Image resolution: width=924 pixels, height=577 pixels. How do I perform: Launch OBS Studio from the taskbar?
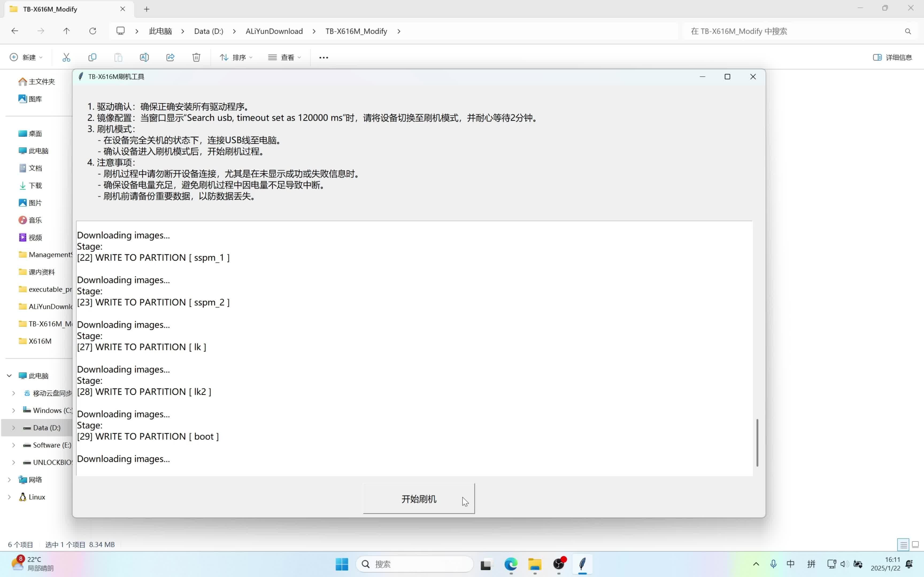point(559,564)
